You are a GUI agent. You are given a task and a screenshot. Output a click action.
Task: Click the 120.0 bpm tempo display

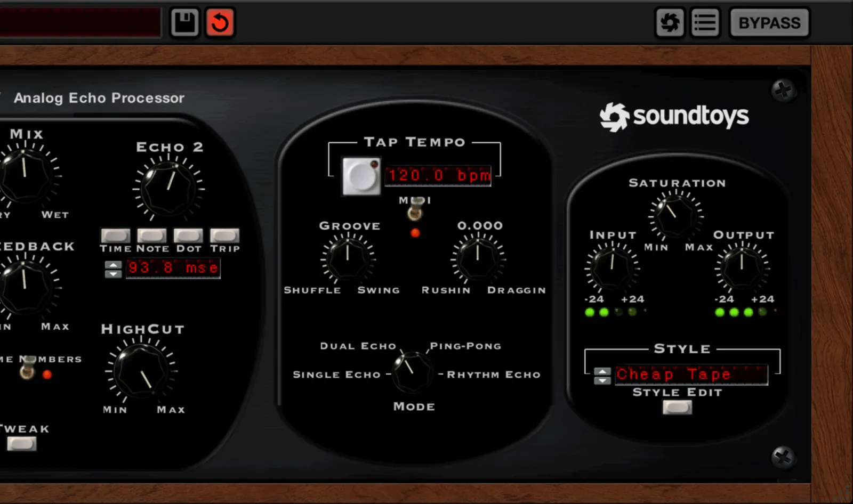[x=439, y=175]
